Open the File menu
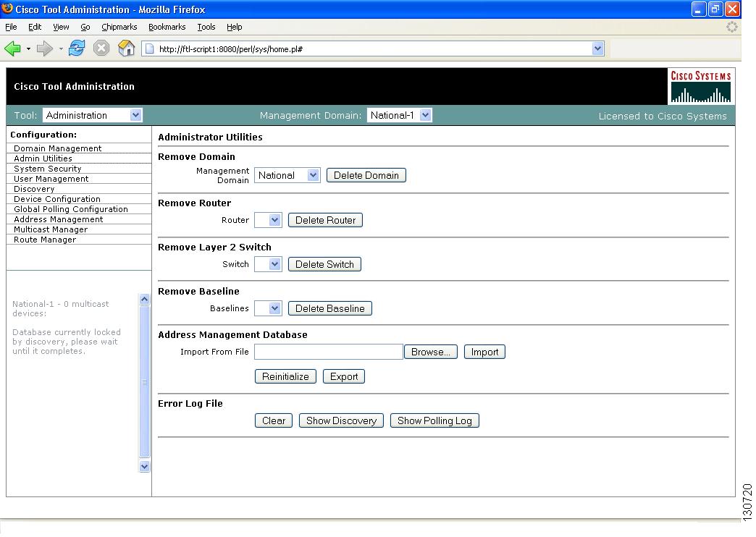Viewport: 756px width, 537px height. 11,27
